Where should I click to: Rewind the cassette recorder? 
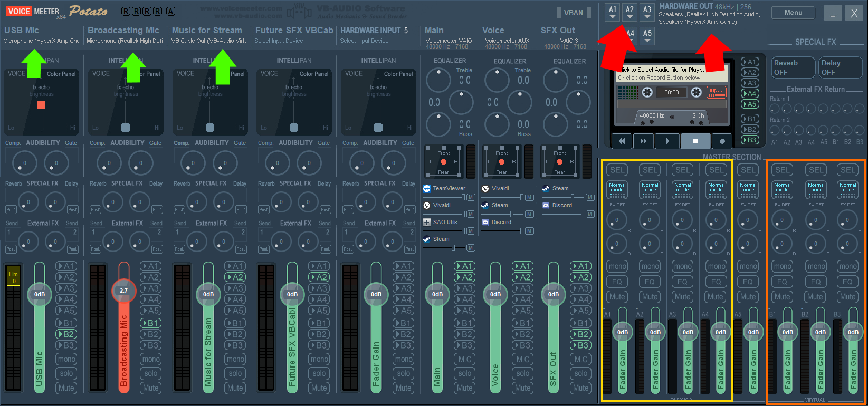point(622,141)
